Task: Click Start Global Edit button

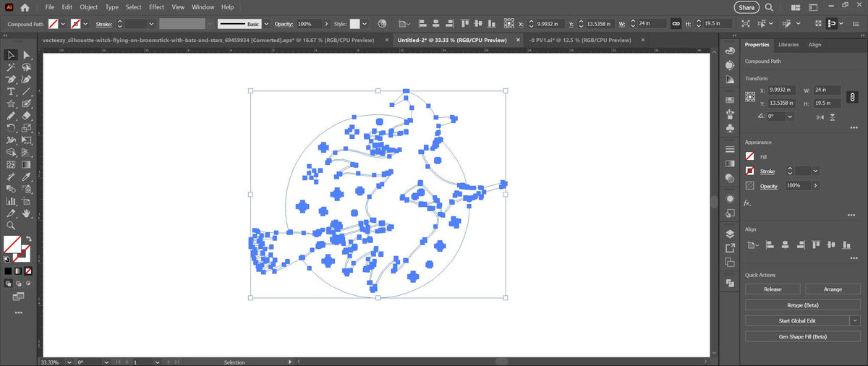Action: click(797, 320)
